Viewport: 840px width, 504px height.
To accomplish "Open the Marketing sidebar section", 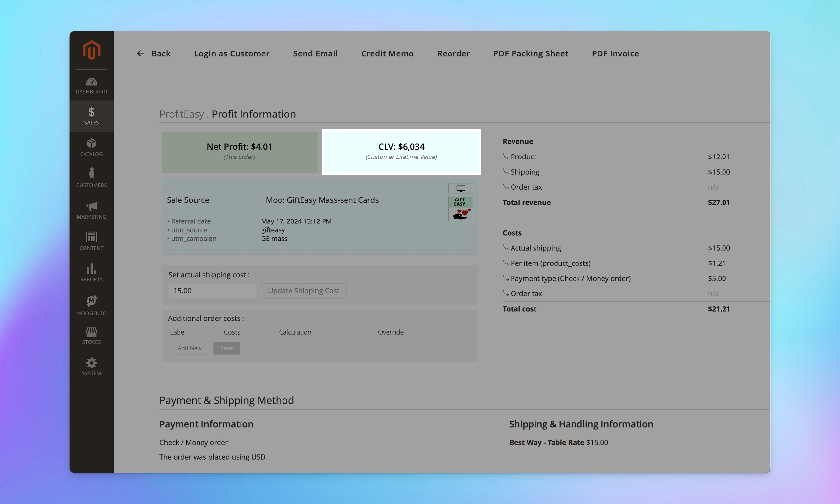I will (91, 210).
